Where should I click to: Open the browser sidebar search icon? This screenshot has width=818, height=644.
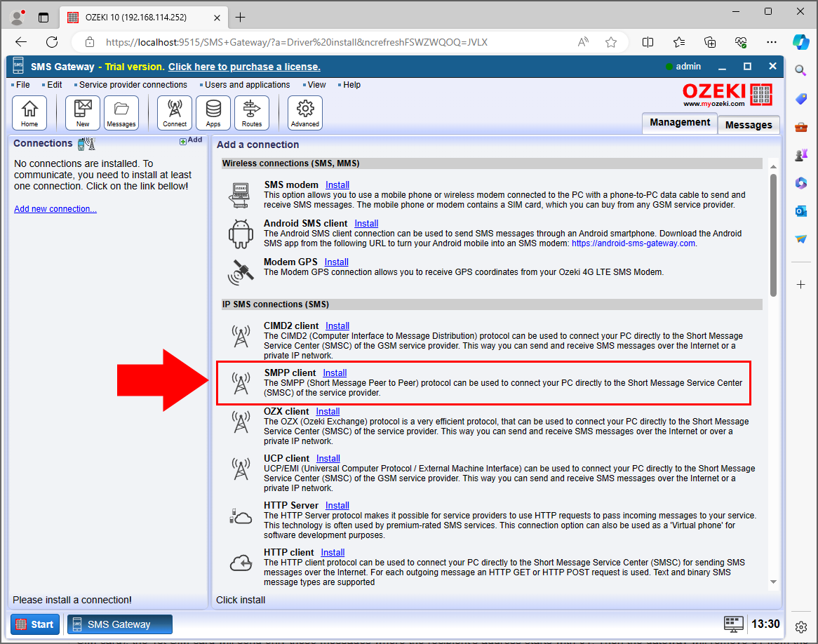pyautogui.click(x=800, y=70)
